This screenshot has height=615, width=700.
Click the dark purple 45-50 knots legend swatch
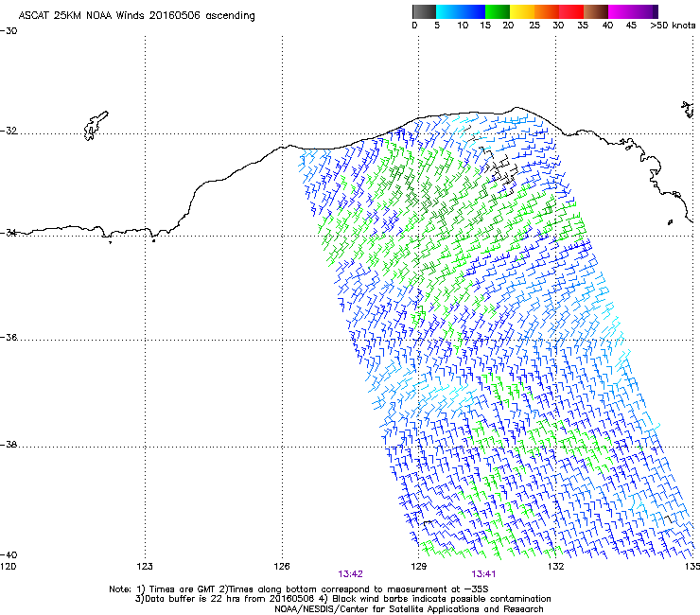click(x=645, y=11)
